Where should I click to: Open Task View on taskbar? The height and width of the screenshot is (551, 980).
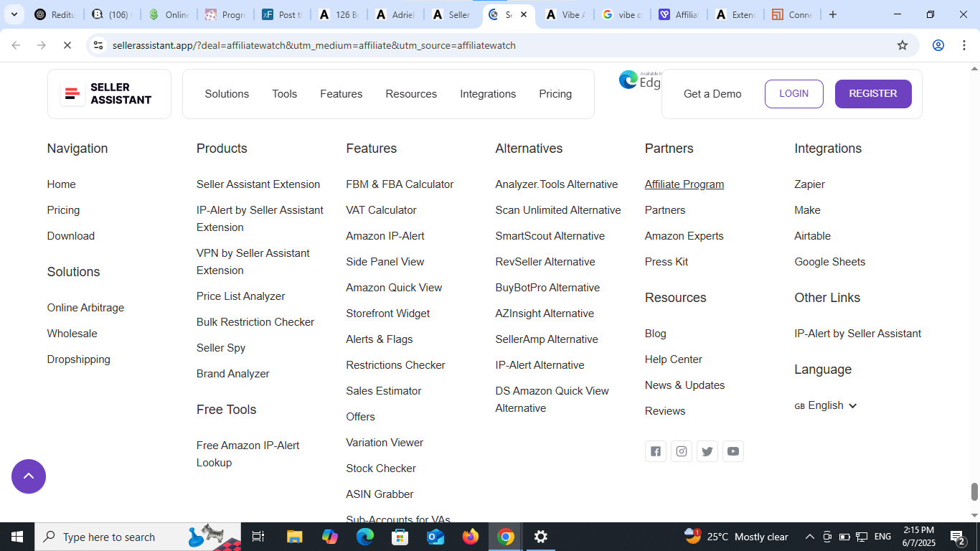(258, 537)
